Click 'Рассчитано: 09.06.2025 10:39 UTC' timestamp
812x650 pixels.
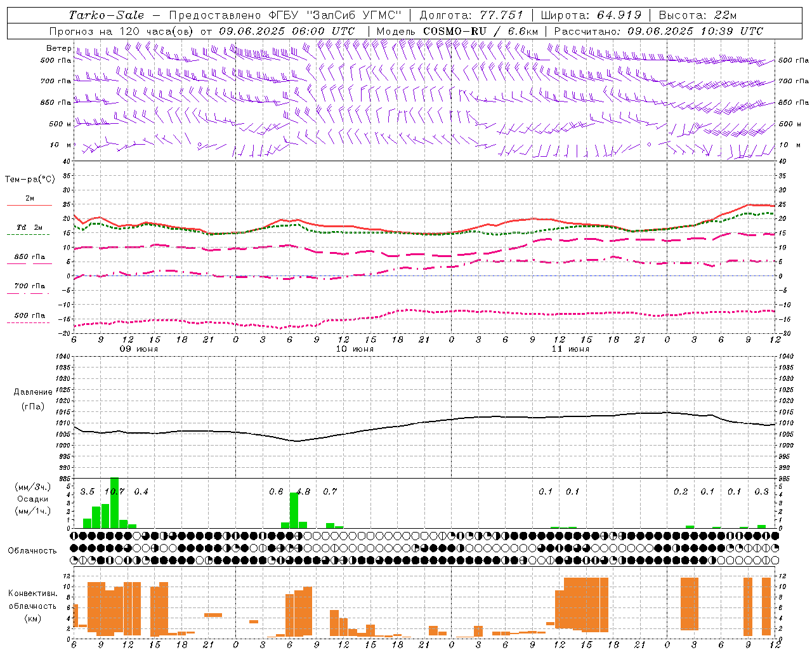coord(658,31)
